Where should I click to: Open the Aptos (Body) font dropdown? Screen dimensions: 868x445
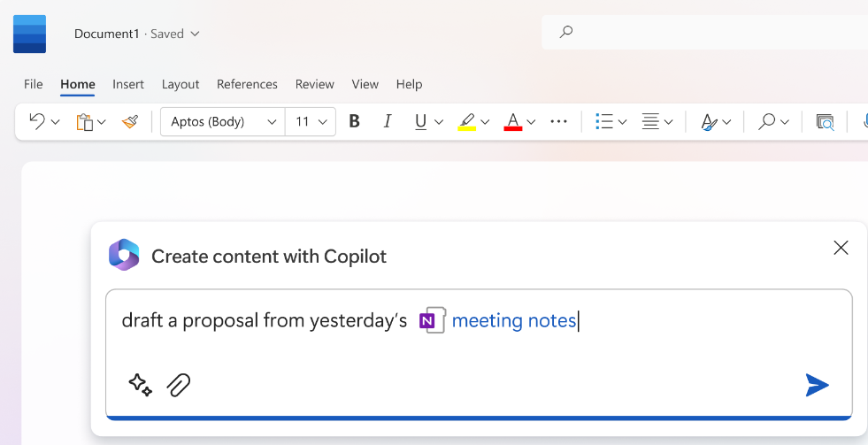223,122
